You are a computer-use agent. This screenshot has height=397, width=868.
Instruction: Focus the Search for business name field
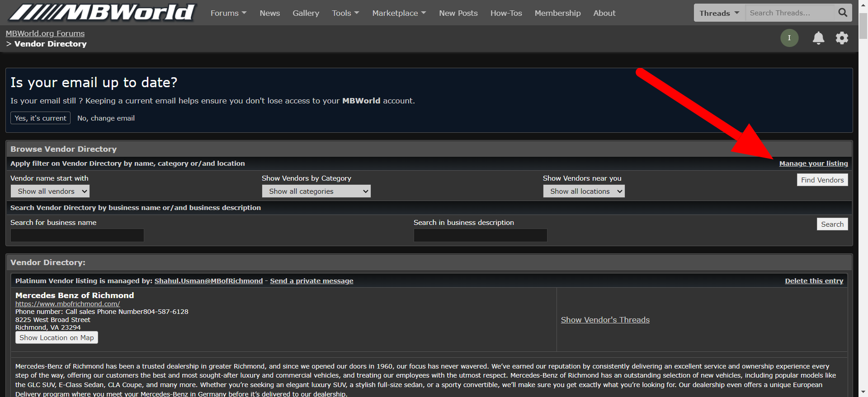[77, 235]
